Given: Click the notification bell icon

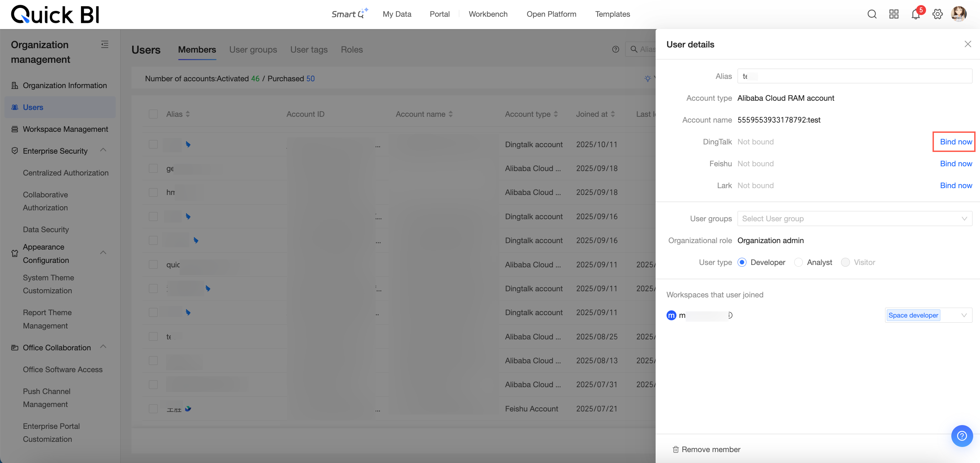Looking at the screenshot, I should (915, 14).
